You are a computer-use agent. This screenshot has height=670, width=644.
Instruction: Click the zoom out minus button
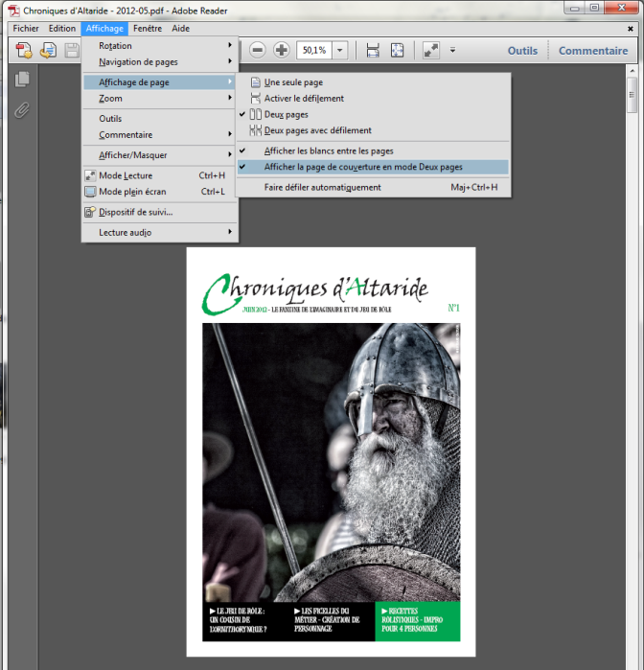tap(258, 50)
